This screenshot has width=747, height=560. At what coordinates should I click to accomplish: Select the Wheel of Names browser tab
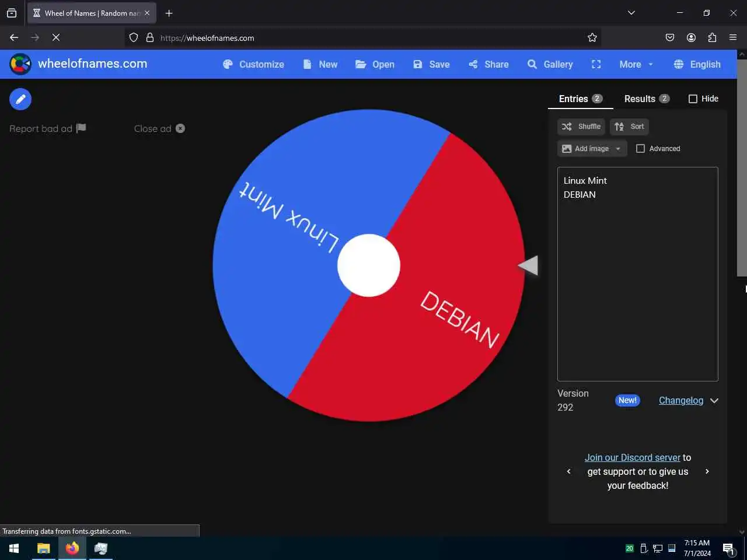click(92, 13)
